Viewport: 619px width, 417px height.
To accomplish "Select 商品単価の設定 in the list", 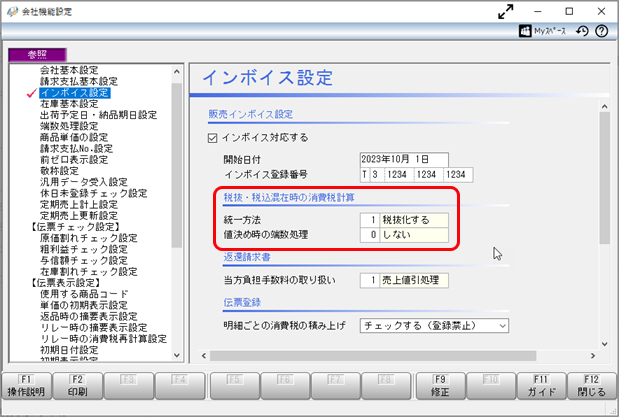I will 74,137.
